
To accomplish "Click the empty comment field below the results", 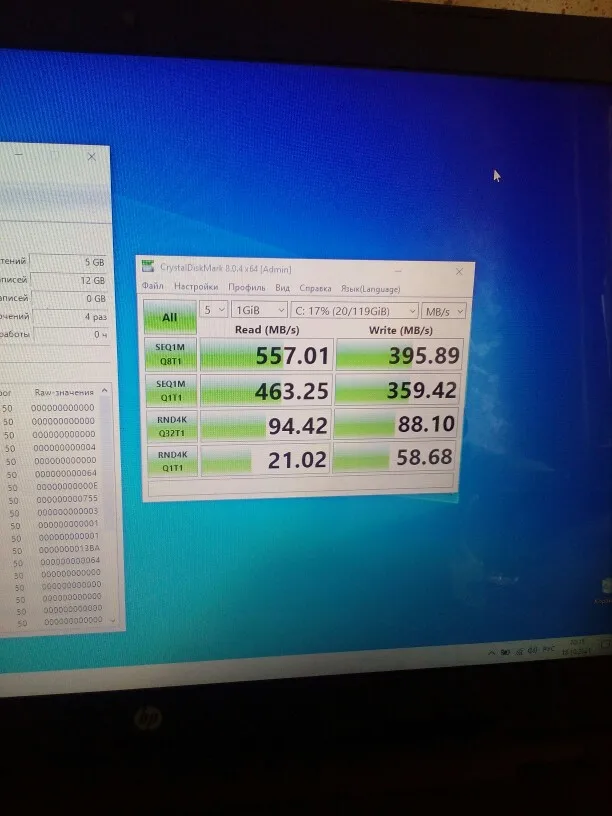I will point(301,485).
